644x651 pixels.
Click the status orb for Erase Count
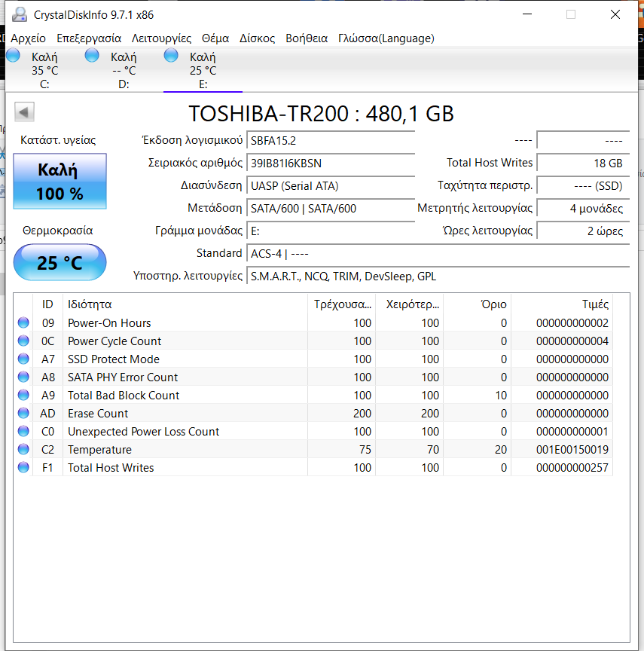pyautogui.click(x=23, y=414)
